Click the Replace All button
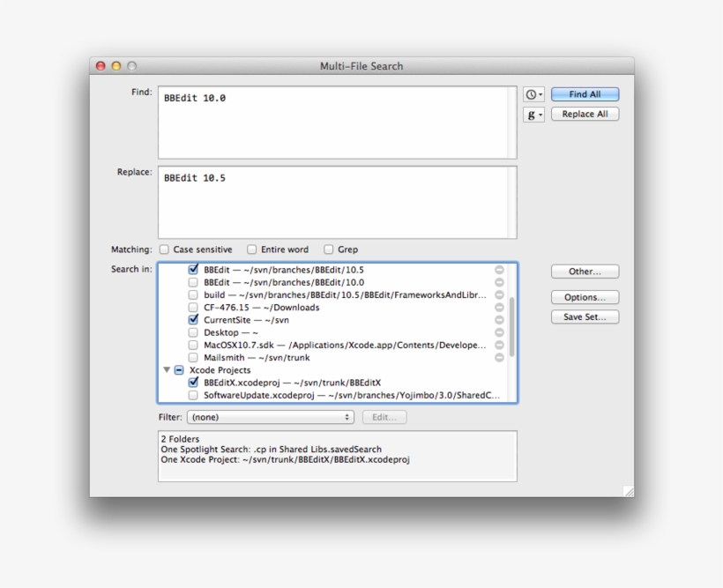 [585, 114]
